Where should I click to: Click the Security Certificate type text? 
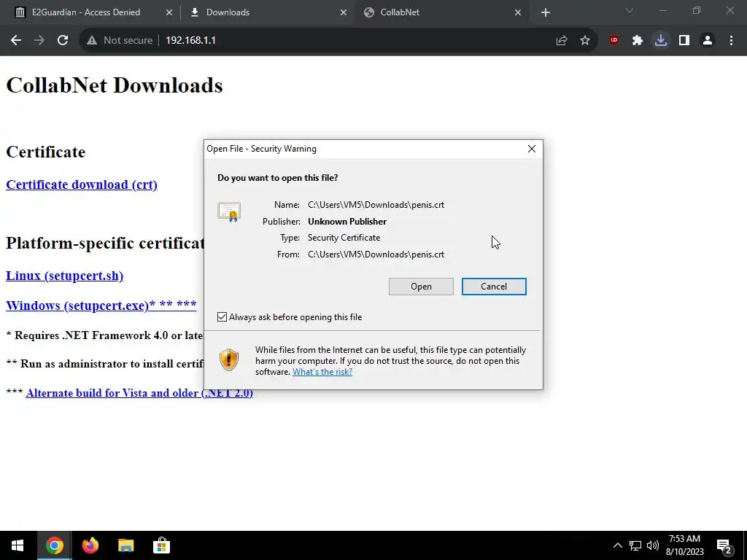tap(344, 238)
